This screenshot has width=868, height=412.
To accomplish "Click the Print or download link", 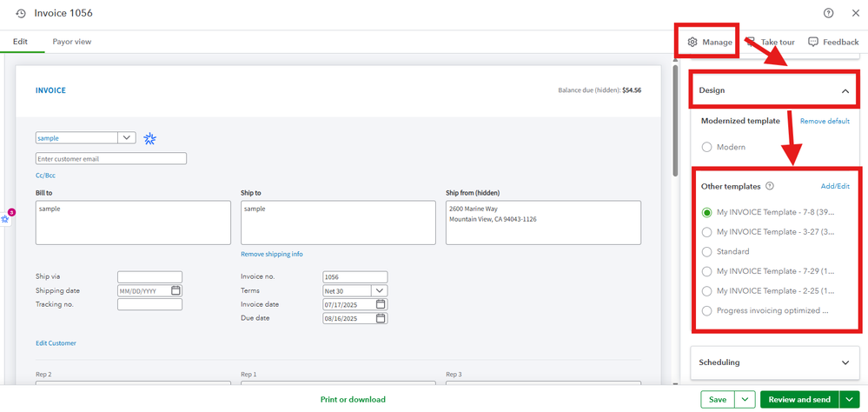I will [x=353, y=399].
